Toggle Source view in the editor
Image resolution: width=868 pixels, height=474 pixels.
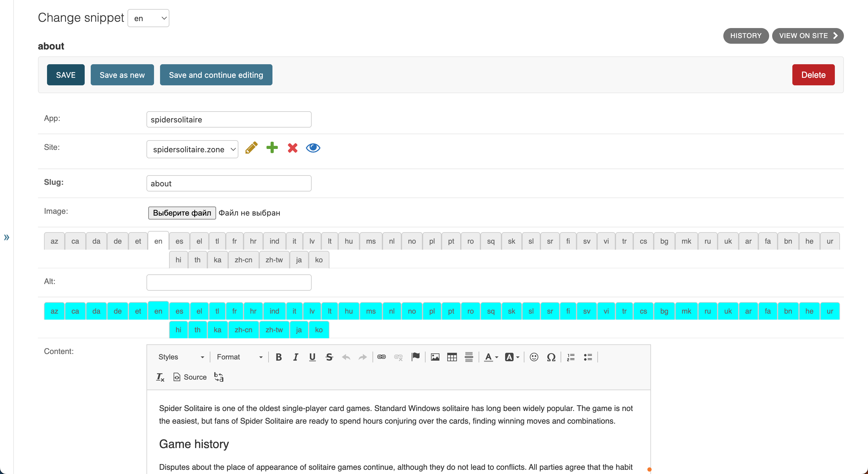(190, 377)
